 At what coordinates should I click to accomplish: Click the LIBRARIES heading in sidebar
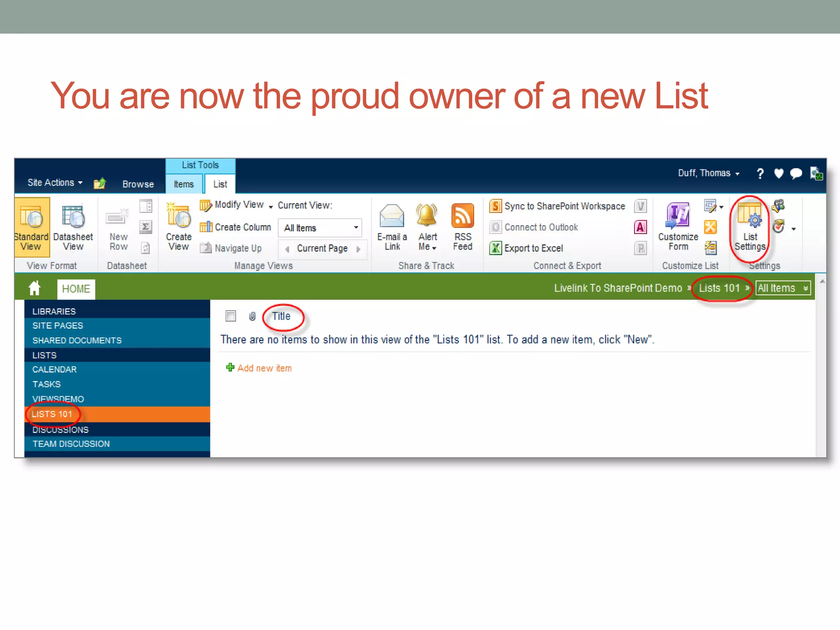pyautogui.click(x=54, y=311)
